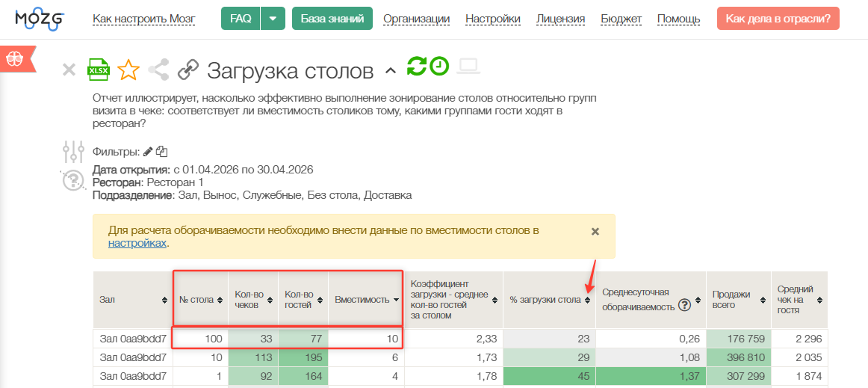Collapse report description with caret arrow
This screenshot has height=388, width=868.
(x=390, y=70)
